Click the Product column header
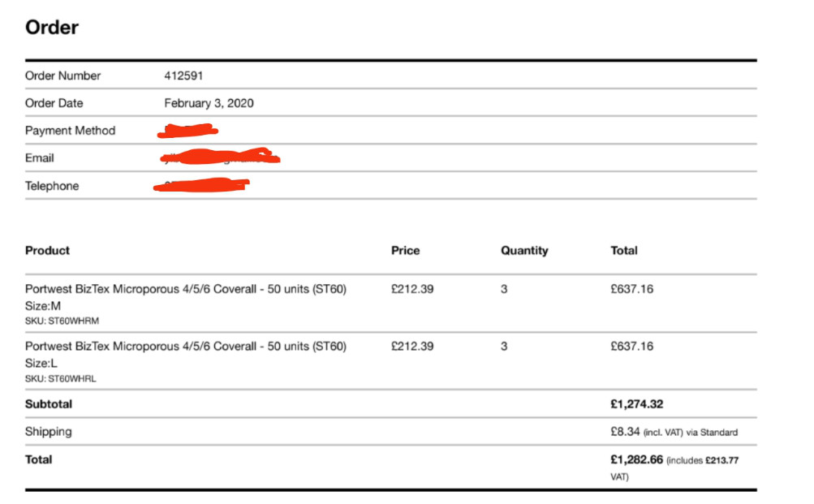This screenshot has height=504, width=814. point(47,250)
